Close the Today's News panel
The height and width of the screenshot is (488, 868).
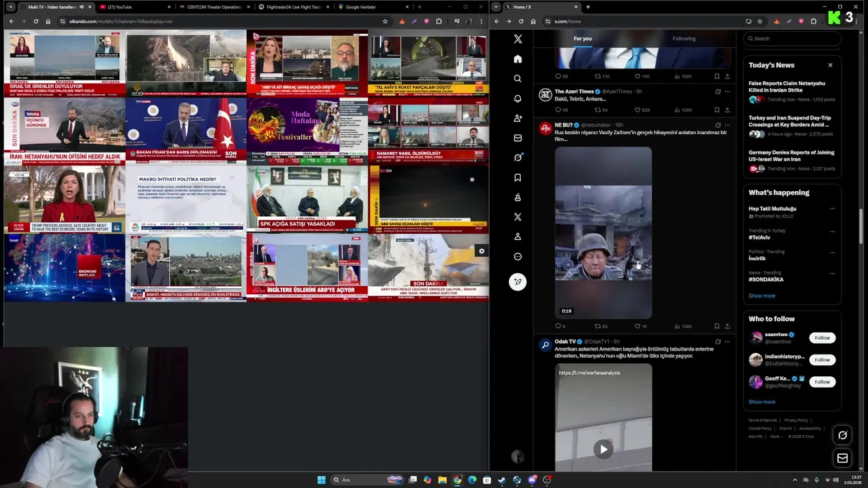830,65
